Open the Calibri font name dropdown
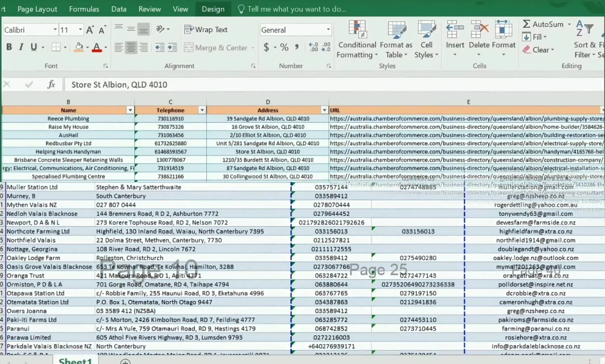This screenshot has width=605, height=364. tap(55, 30)
